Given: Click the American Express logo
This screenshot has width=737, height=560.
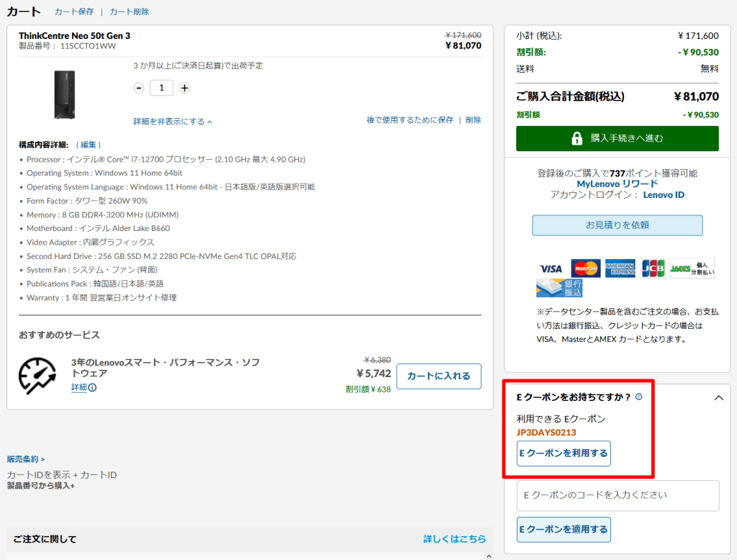Looking at the screenshot, I should 620,268.
